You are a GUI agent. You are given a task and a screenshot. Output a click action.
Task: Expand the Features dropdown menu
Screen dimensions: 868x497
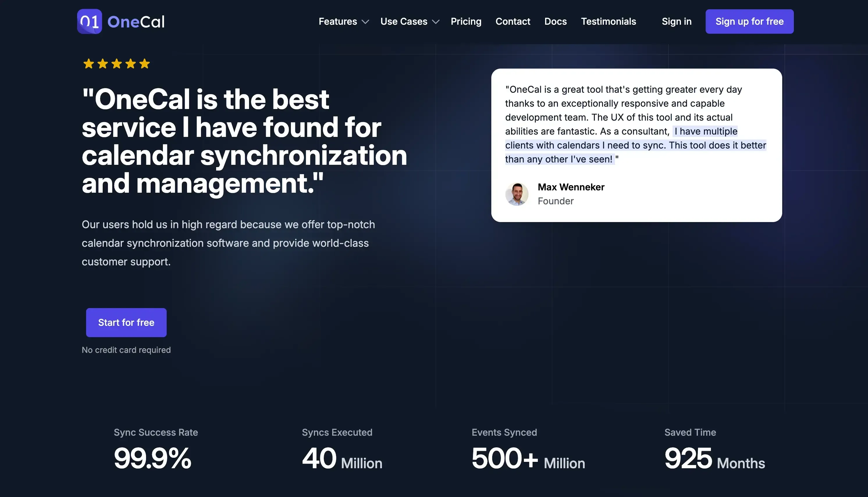(x=338, y=21)
